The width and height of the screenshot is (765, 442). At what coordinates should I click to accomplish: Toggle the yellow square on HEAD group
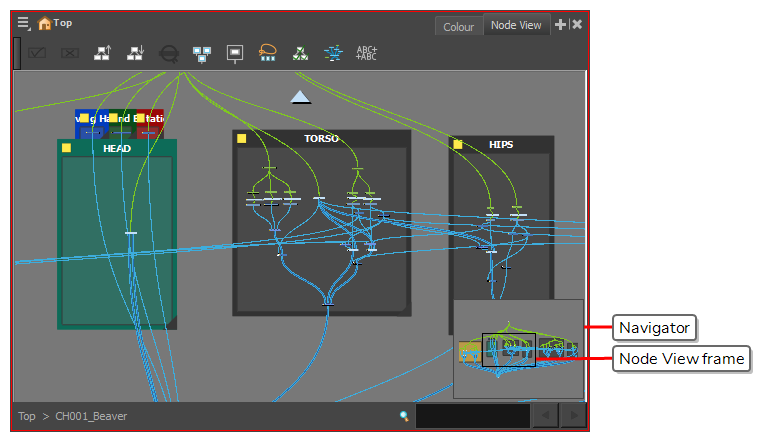[x=67, y=148]
